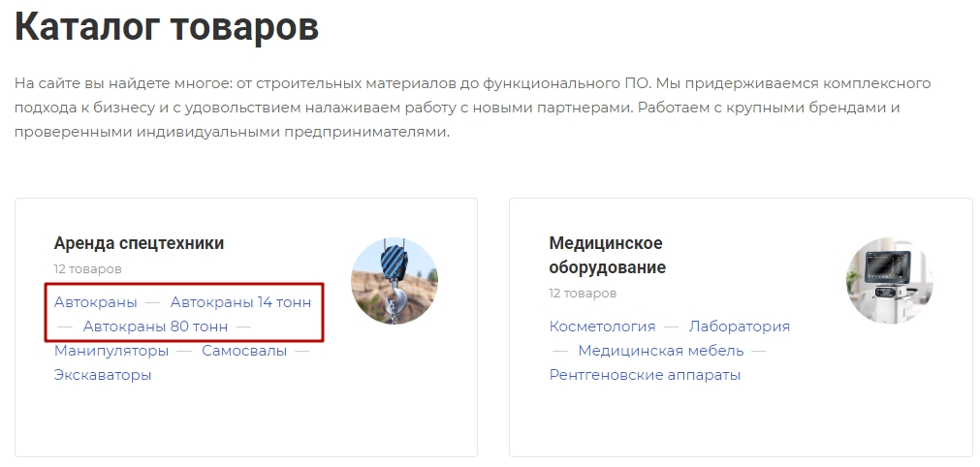This screenshot has width=980, height=467.
Task: Go to the Манипуляторы subcategory
Action: tap(111, 351)
